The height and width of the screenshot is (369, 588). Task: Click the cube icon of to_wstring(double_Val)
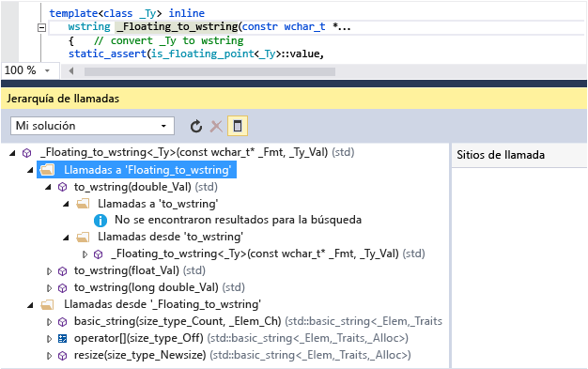point(63,187)
